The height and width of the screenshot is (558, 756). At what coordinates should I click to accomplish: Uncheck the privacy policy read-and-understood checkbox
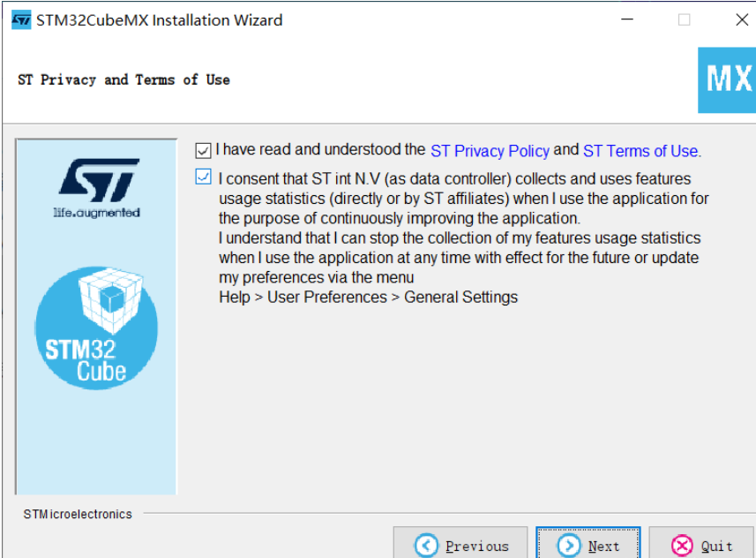pos(203,151)
